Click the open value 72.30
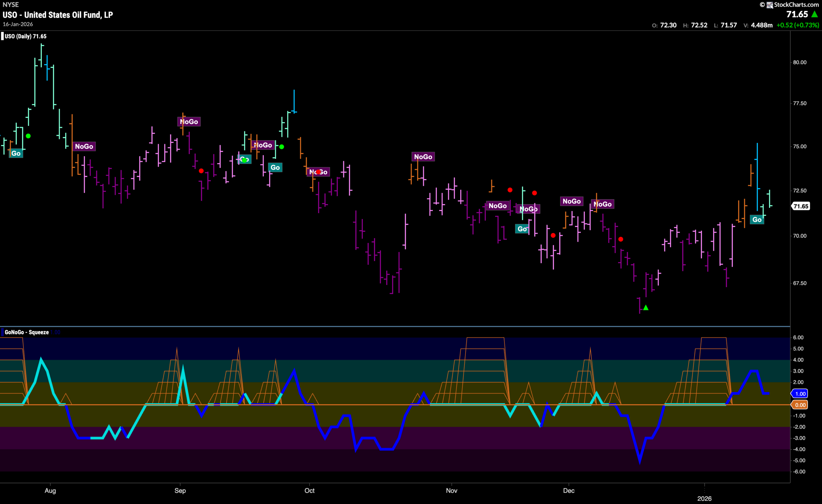Image resolution: width=822 pixels, height=504 pixels. (x=668, y=25)
